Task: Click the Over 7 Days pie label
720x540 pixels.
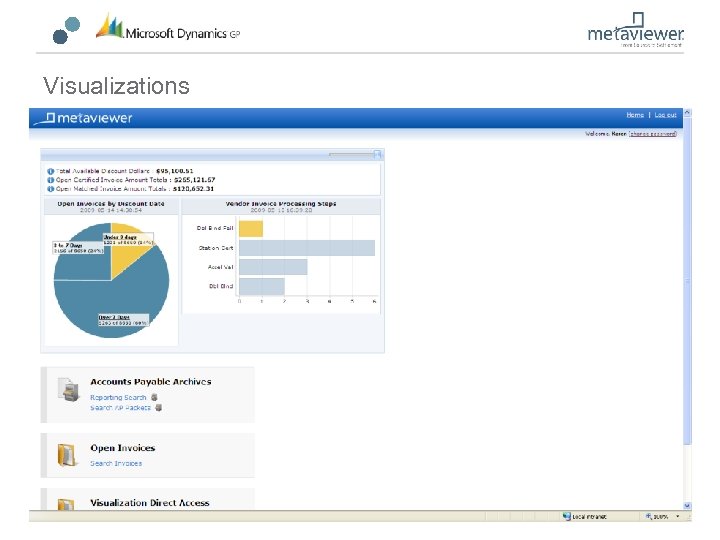Action: point(123,320)
